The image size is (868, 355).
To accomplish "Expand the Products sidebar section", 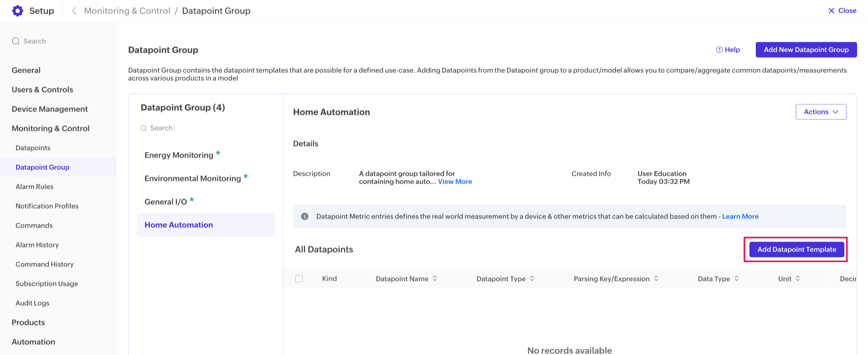I will coord(28,322).
